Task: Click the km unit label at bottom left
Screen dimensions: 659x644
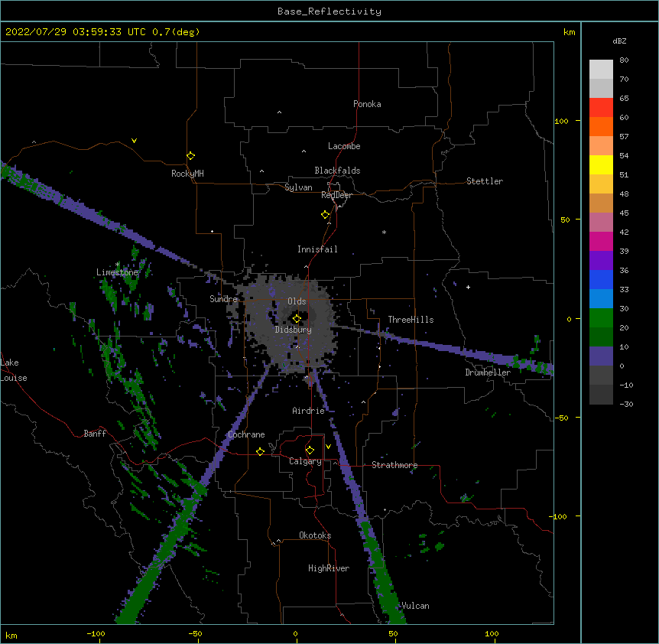Action: (x=11, y=636)
